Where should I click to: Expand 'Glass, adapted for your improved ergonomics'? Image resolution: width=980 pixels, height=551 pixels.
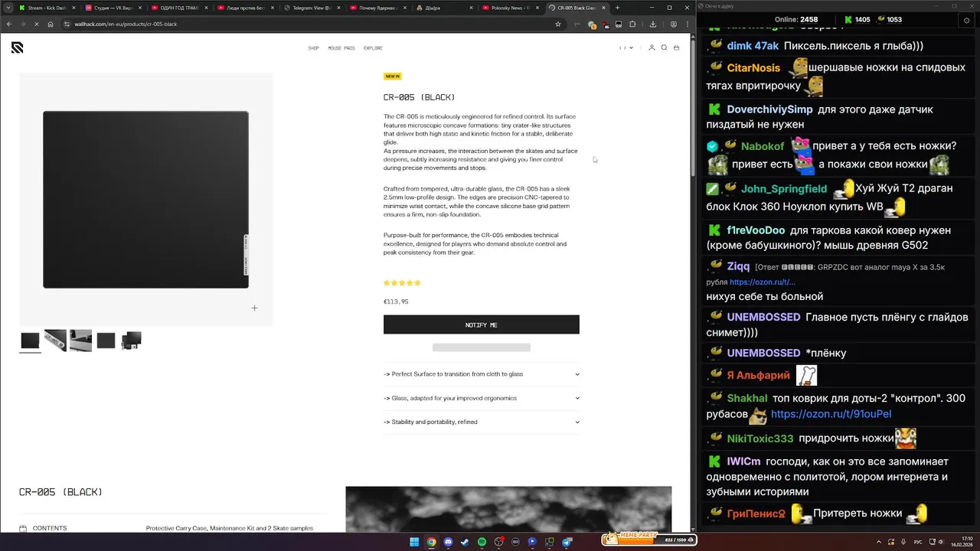[482, 398]
